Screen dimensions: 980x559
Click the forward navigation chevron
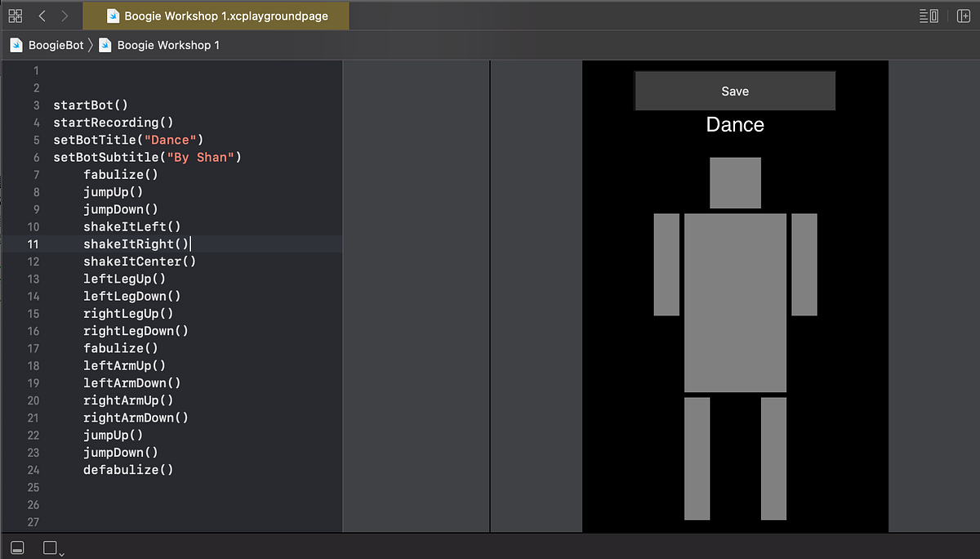(64, 15)
